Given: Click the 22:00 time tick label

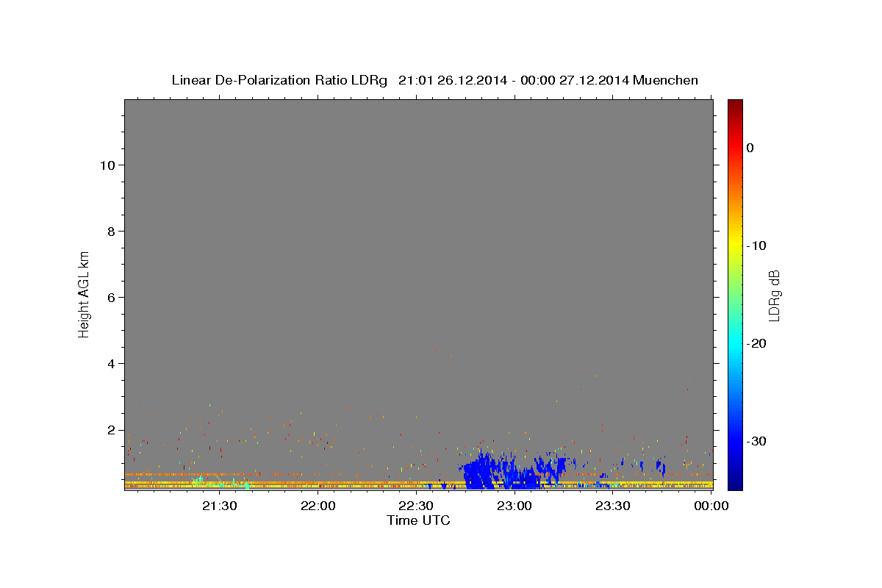Looking at the screenshot, I should (x=318, y=506).
